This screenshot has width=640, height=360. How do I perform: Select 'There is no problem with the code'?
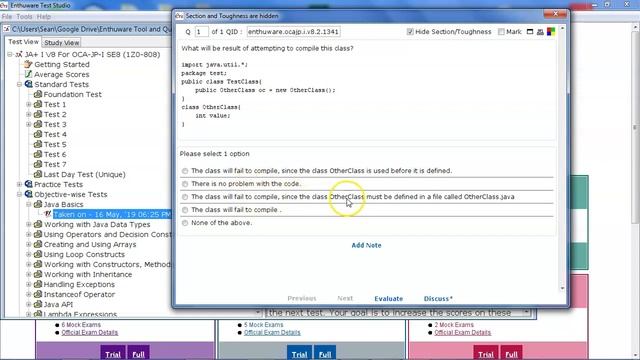(185, 184)
